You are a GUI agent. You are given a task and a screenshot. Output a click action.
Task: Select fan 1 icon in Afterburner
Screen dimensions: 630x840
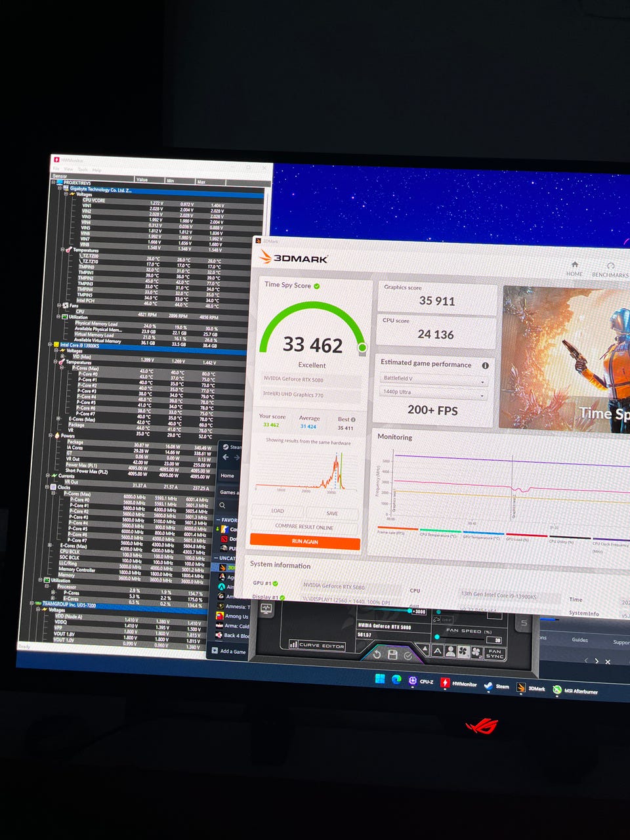click(x=463, y=652)
